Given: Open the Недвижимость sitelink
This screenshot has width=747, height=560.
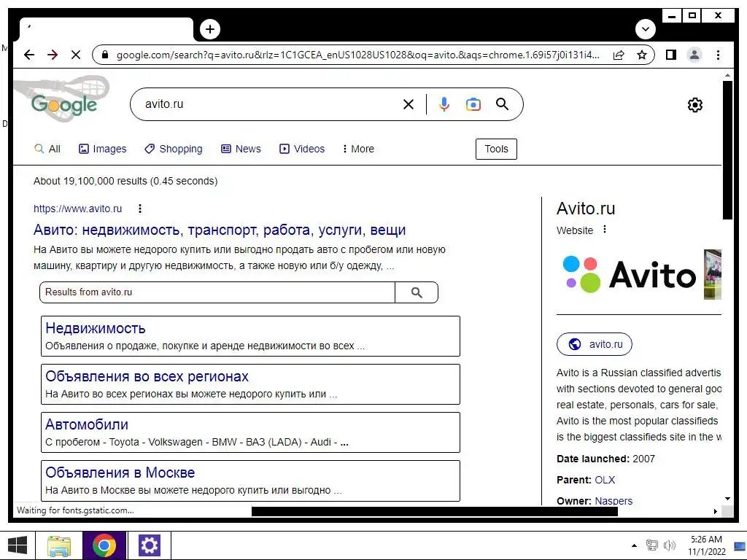Looking at the screenshot, I should (96, 328).
